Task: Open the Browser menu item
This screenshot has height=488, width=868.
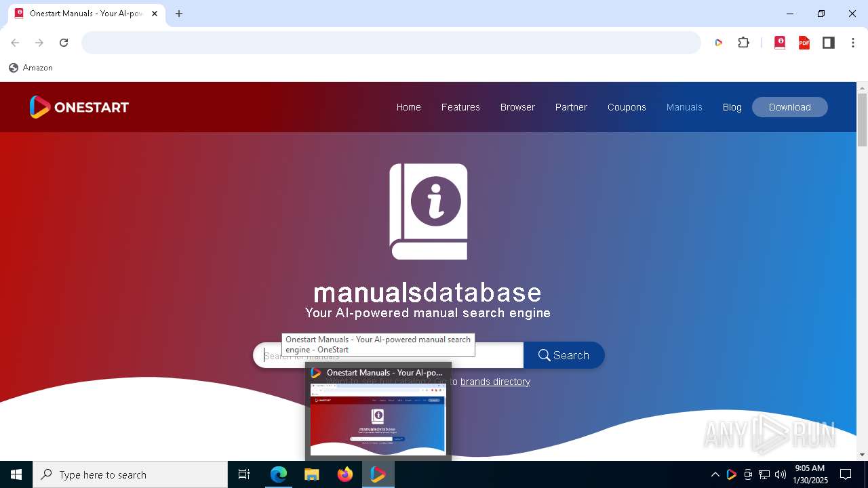Action: [517, 107]
